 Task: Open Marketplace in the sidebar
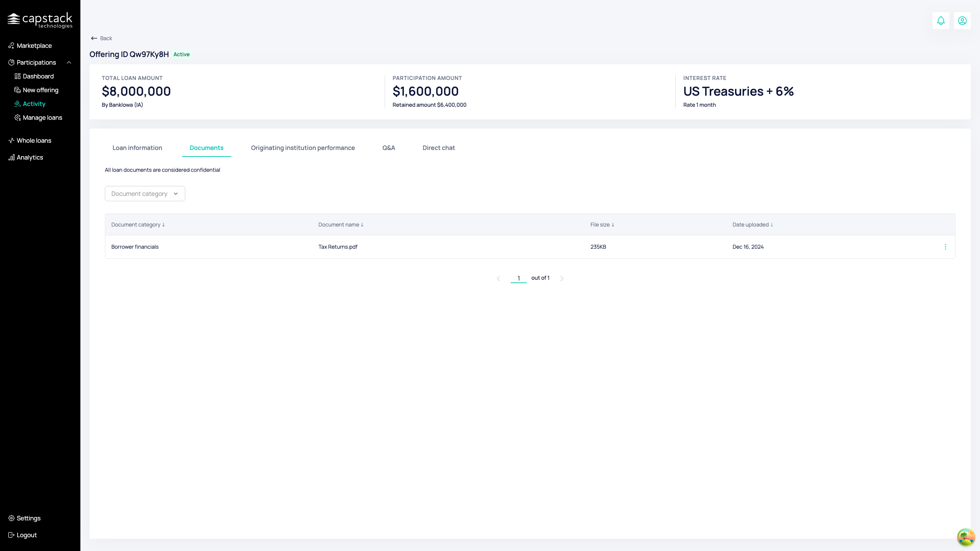34,46
